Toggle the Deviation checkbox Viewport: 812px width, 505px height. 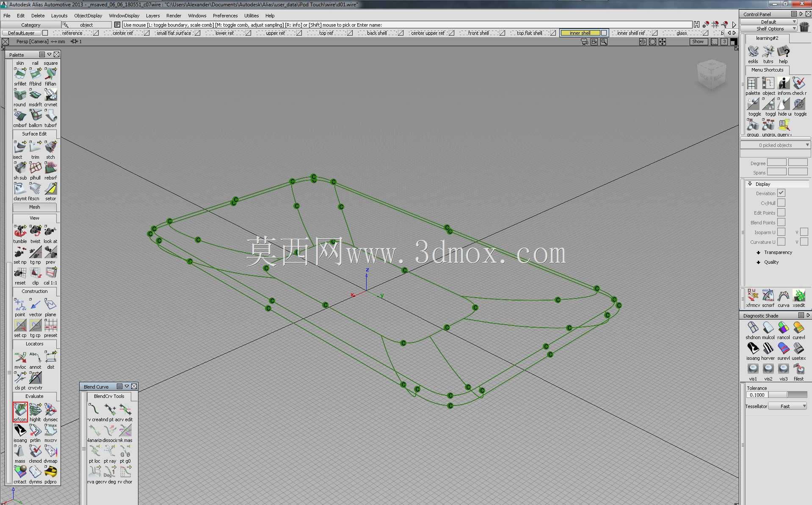pos(781,193)
